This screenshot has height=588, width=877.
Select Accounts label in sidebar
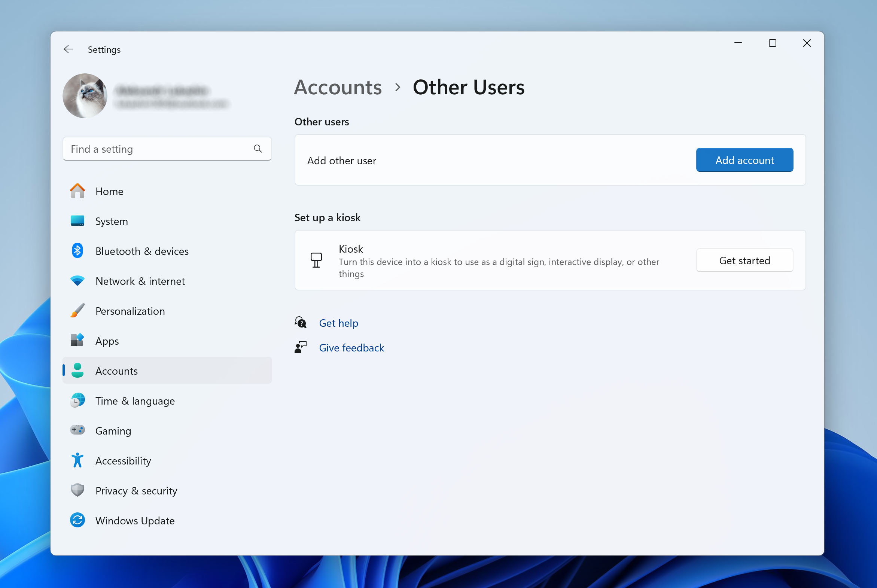117,371
